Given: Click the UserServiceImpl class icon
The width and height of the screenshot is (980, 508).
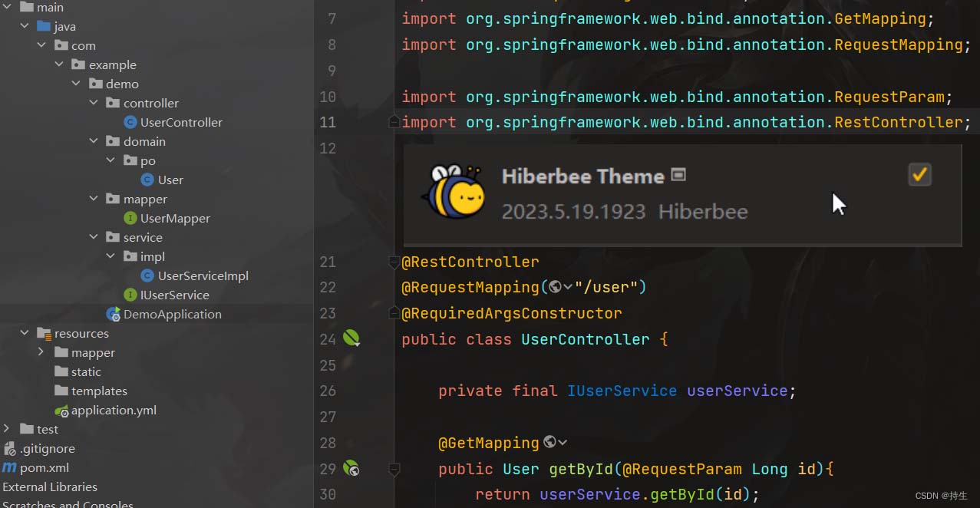Looking at the screenshot, I should tap(147, 275).
